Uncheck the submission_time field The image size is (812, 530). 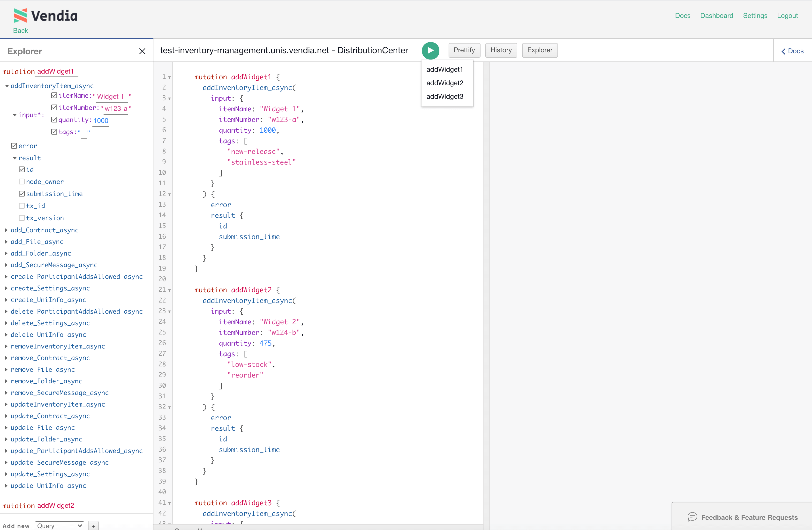[x=22, y=194]
